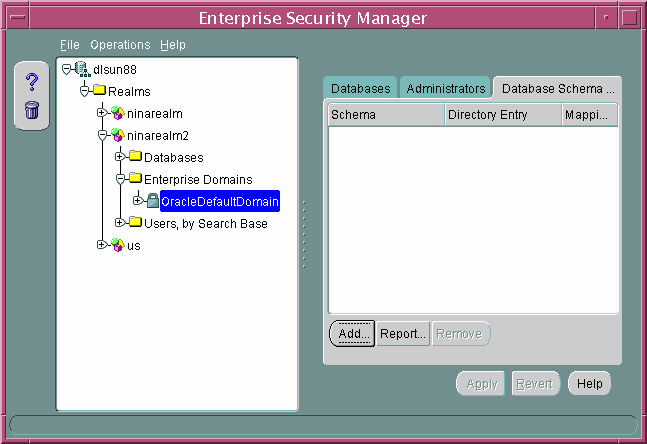Click the dlsun88 server icon
647x444 pixels.
[82, 69]
